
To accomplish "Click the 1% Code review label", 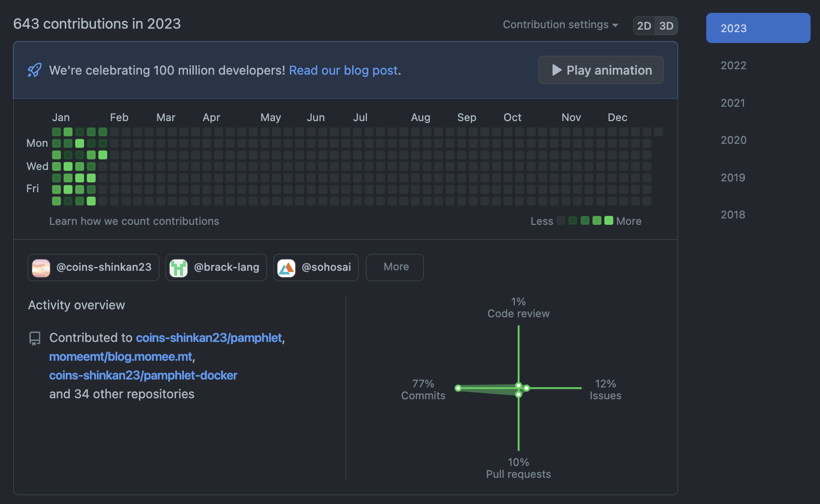I will 518,307.
